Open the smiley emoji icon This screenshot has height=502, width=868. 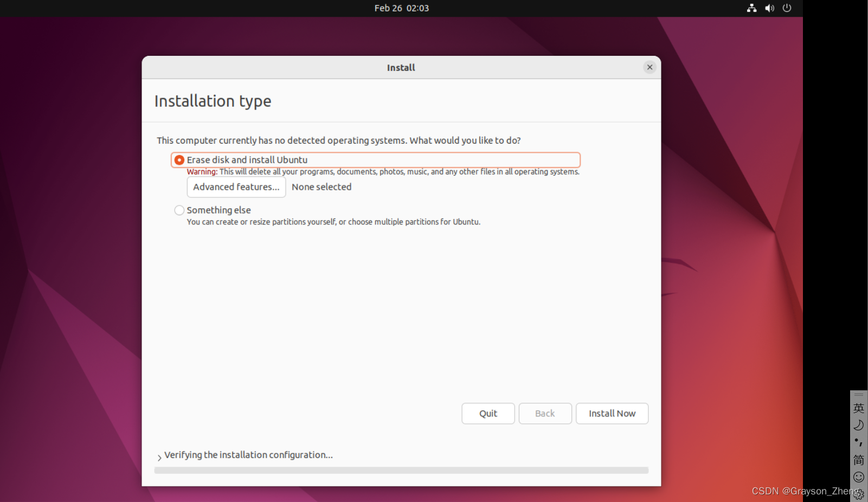(x=859, y=477)
